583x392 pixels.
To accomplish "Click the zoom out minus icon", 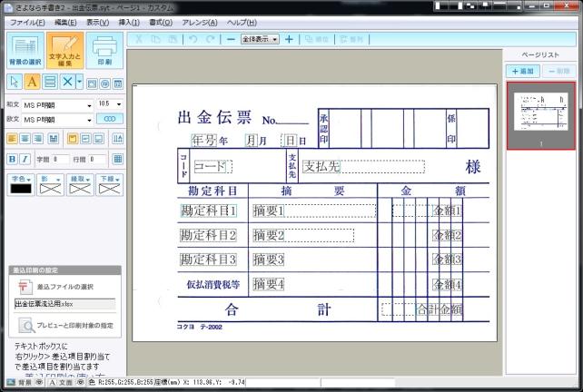I will [x=231, y=39].
